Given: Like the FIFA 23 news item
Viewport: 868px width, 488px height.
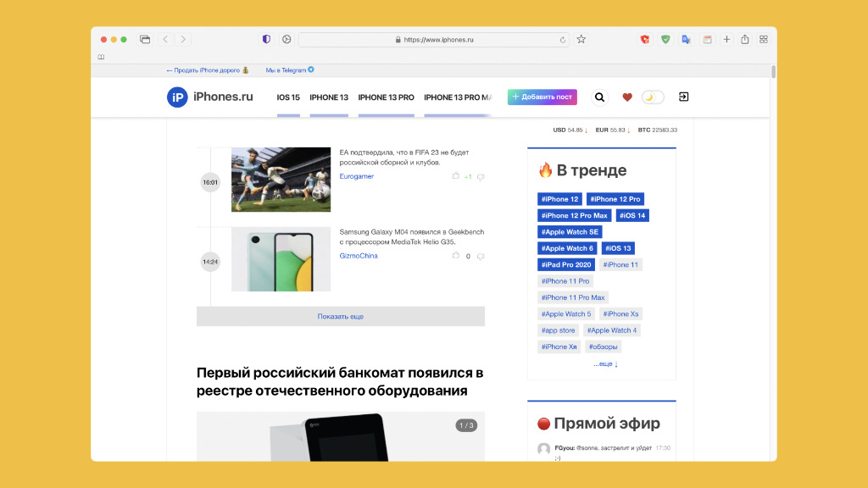Looking at the screenshot, I should coord(455,176).
